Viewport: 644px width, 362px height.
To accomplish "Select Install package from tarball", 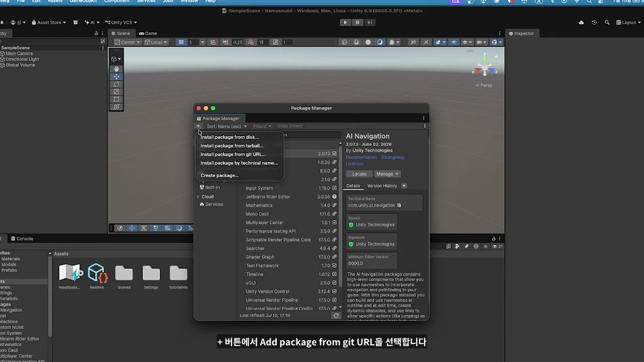I will tap(232, 146).
